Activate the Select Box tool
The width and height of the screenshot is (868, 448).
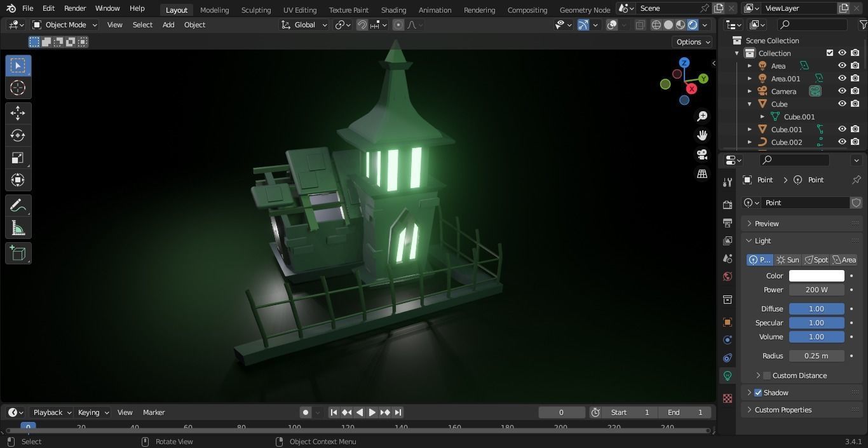[x=18, y=65]
